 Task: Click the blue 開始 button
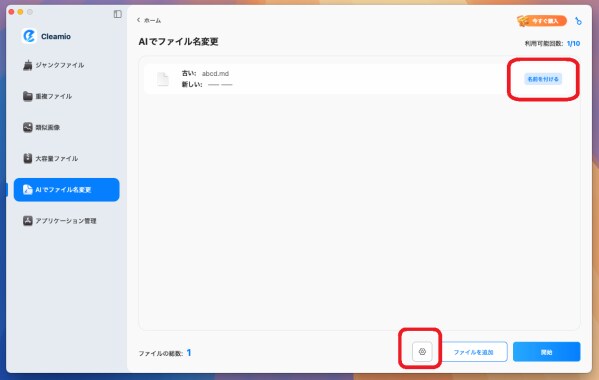[546, 352]
